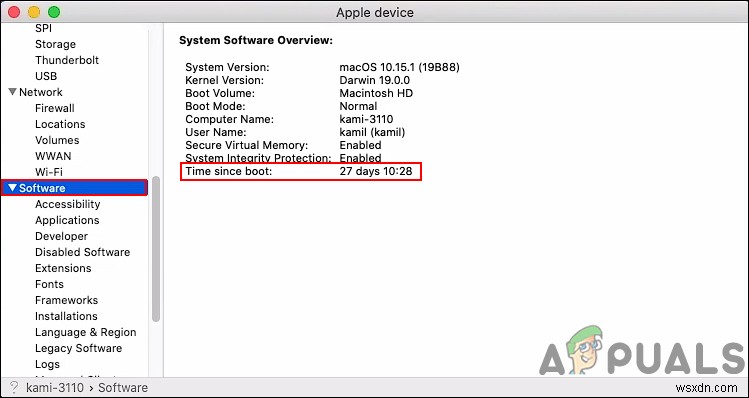Select Language & Region item
The width and height of the screenshot is (749, 398).
[86, 332]
